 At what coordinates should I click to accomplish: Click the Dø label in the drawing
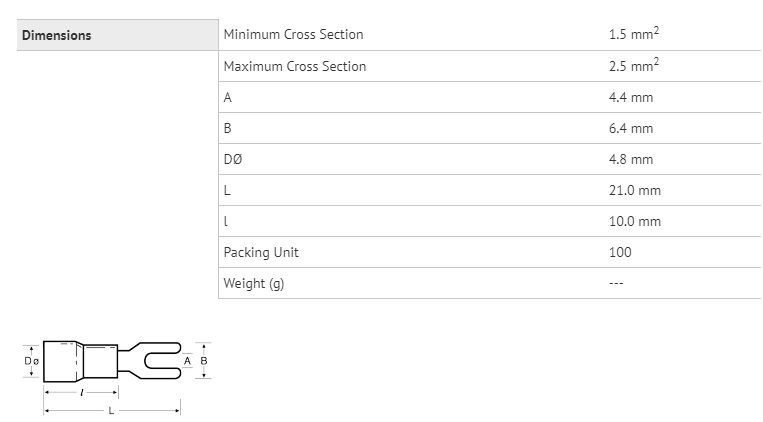point(32,361)
